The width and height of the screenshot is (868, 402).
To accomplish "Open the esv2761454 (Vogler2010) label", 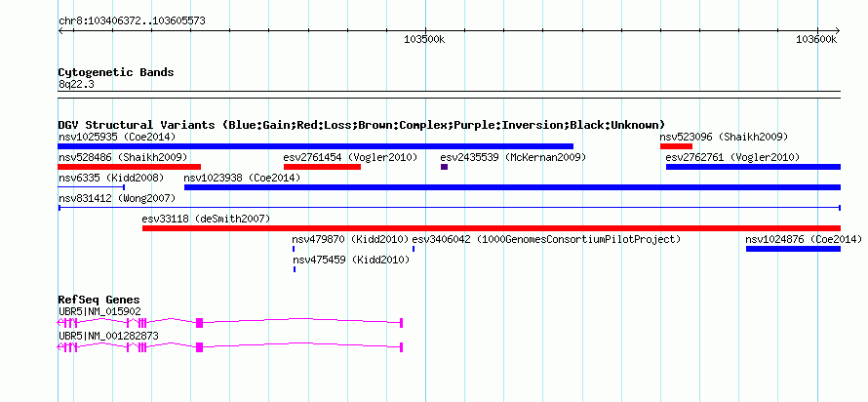I will (x=350, y=158).
